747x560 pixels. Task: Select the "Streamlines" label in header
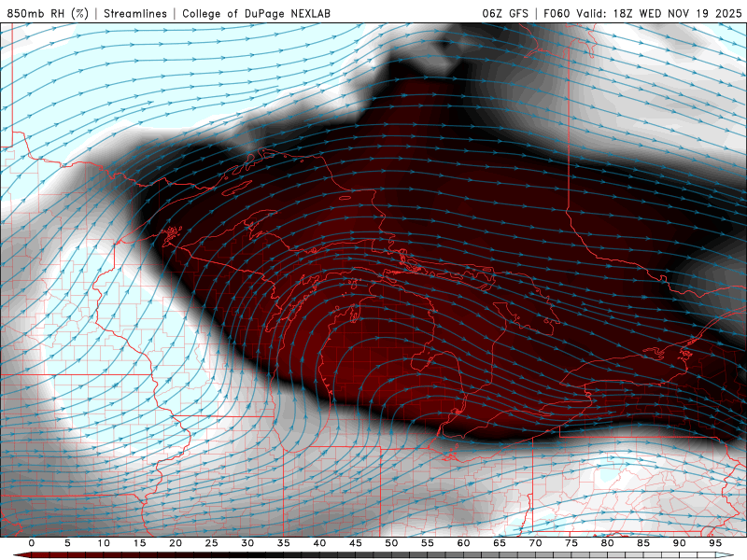click(x=135, y=13)
